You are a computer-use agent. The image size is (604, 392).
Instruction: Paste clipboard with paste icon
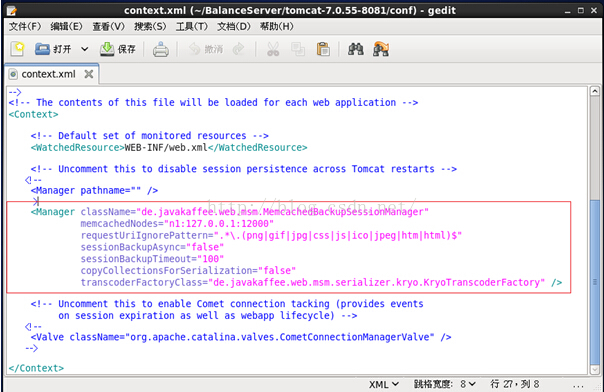pyautogui.click(x=323, y=49)
